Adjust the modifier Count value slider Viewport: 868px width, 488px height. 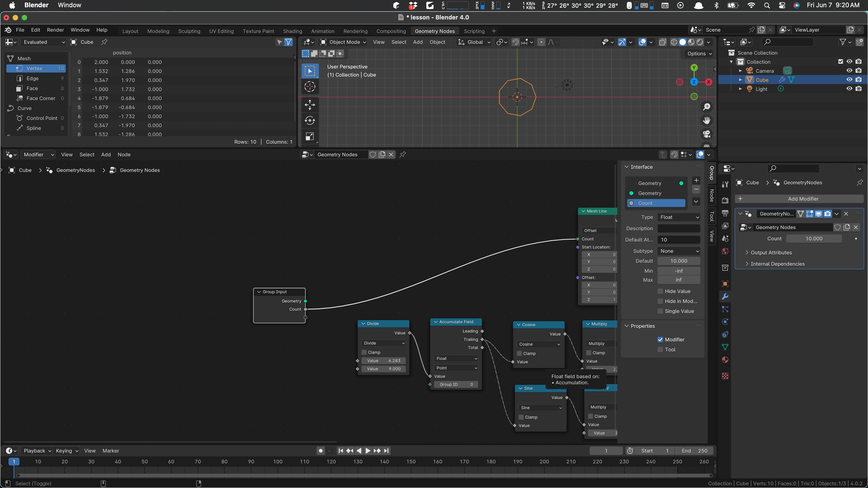coord(814,238)
